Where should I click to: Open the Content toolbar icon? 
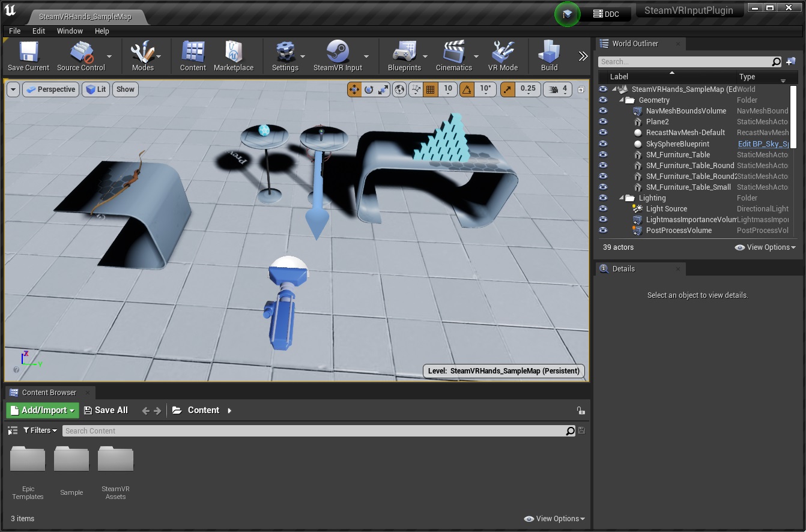tap(193, 53)
